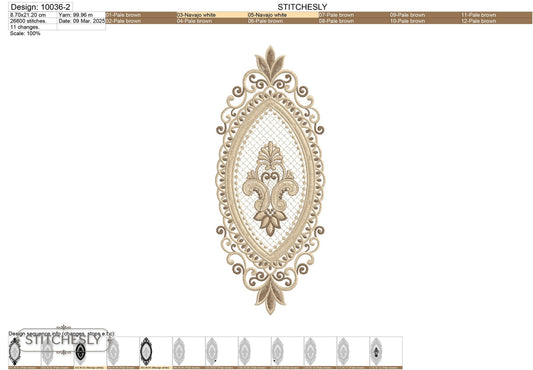Viewport: 533px width, 370px height.
Task: Click the 'Date: 09 Mar. 2025' cell
Action: [81, 21]
